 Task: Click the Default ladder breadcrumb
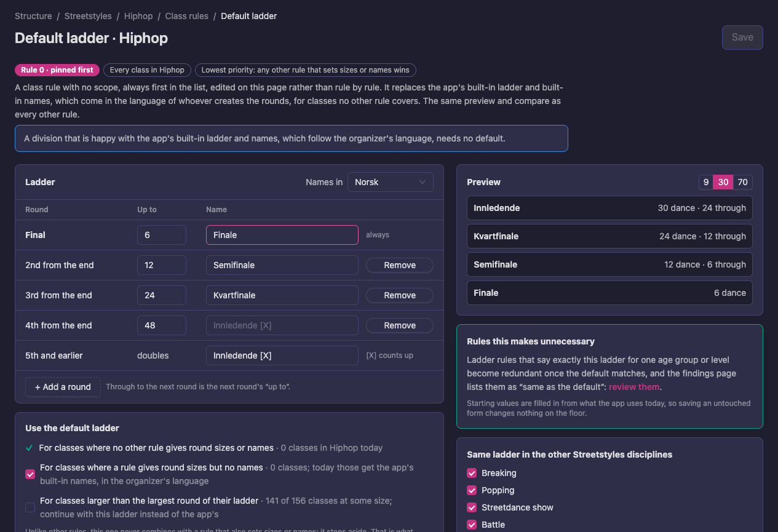[x=249, y=16]
